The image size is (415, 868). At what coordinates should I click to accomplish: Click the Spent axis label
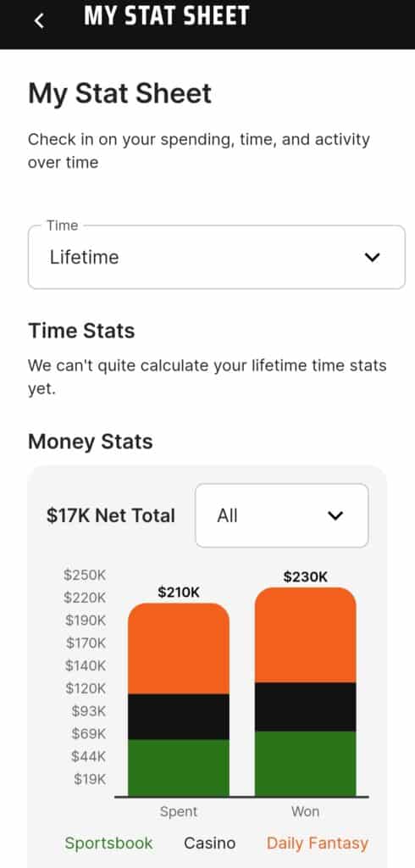179,811
